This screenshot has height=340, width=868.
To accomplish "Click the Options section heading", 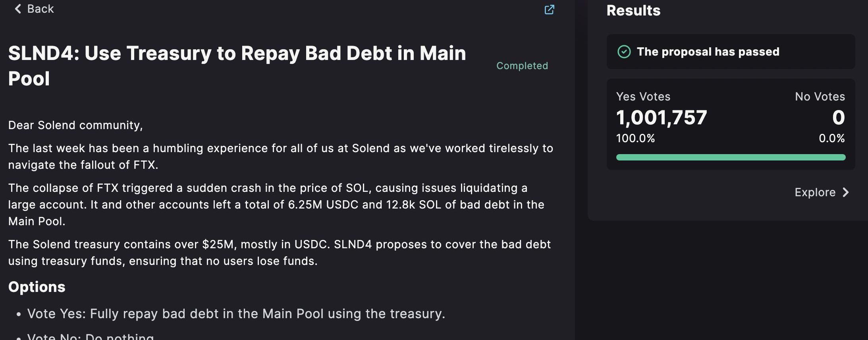I will (37, 287).
